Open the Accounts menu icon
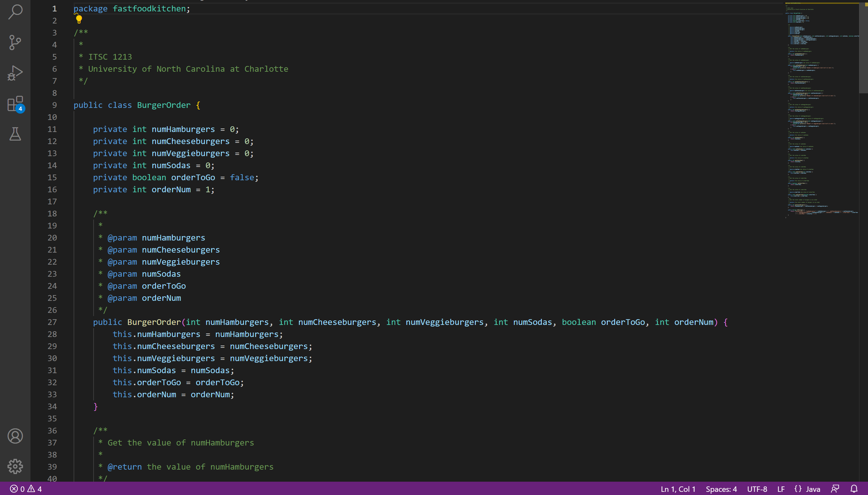The width and height of the screenshot is (868, 495). coord(15,436)
